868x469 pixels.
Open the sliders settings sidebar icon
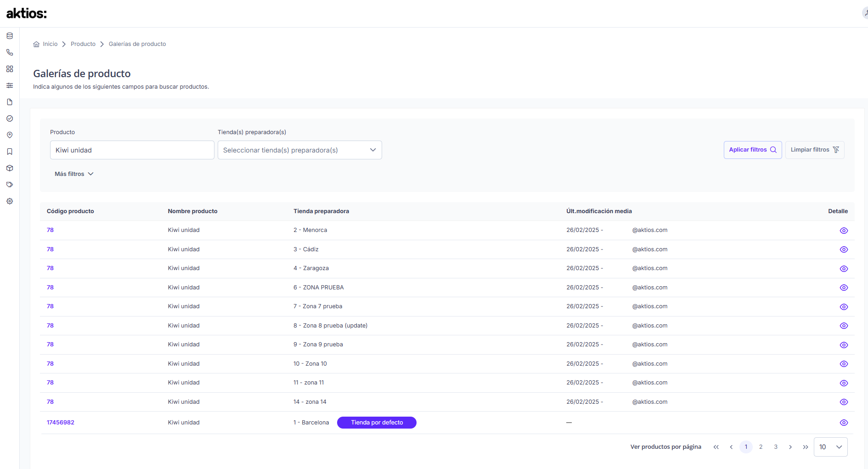pos(10,85)
